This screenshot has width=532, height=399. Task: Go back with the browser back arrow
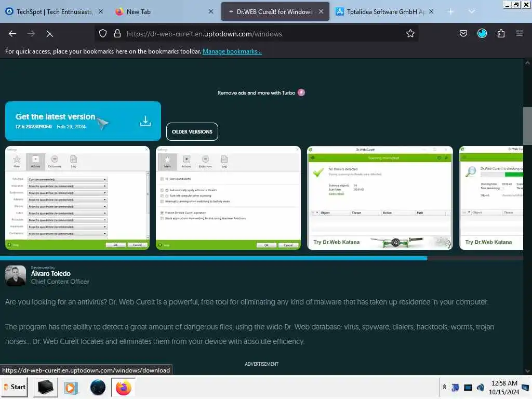pyautogui.click(x=12, y=34)
